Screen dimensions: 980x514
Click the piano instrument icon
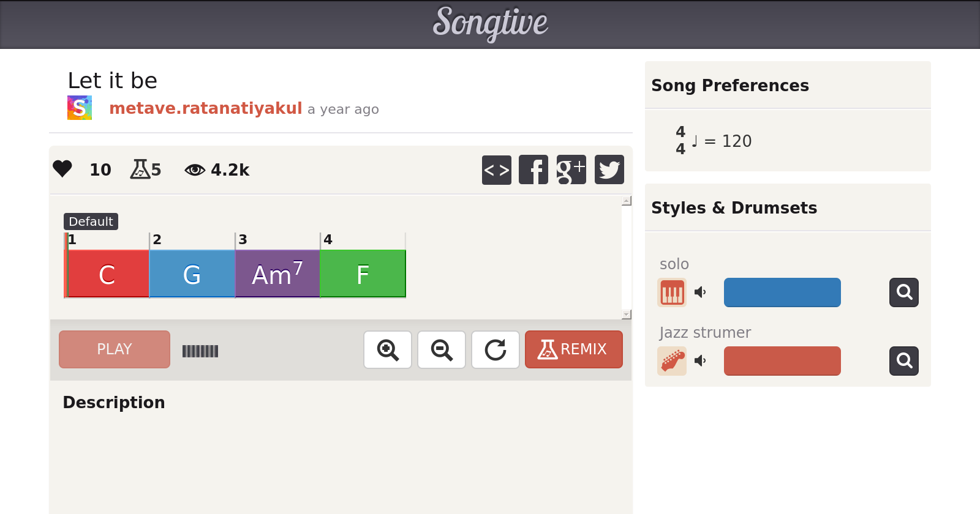click(672, 292)
